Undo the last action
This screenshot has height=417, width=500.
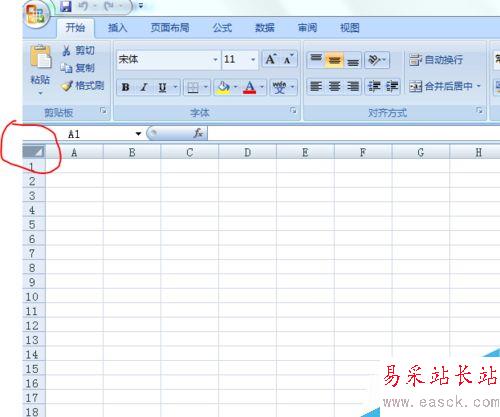click(83, 6)
